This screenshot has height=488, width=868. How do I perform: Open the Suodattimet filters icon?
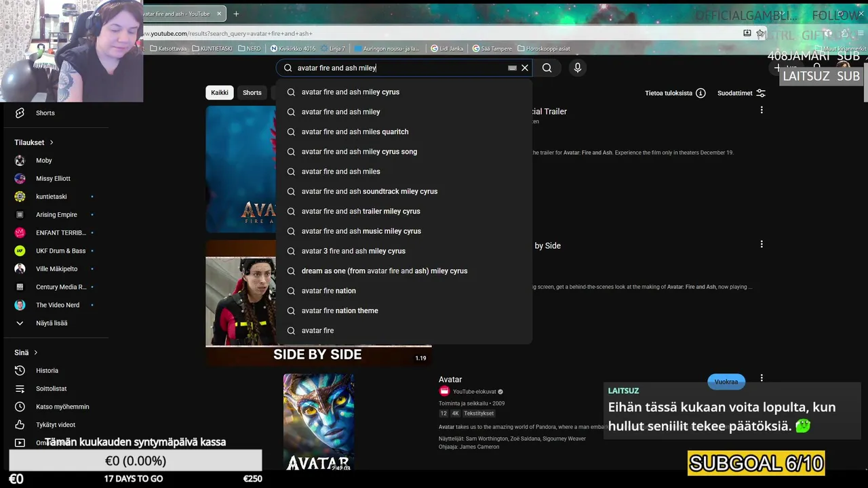pos(761,93)
